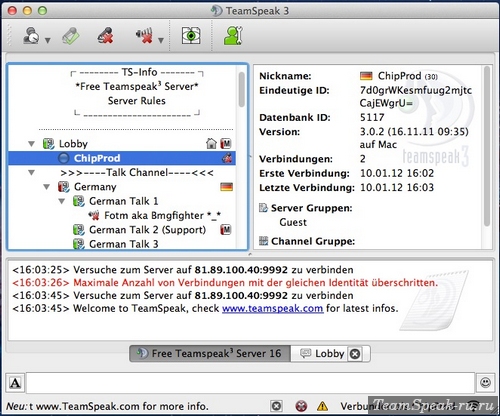The image size is (500, 416).
Task: Click the German Talk 1 channel icon
Action: [x=79, y=201]
